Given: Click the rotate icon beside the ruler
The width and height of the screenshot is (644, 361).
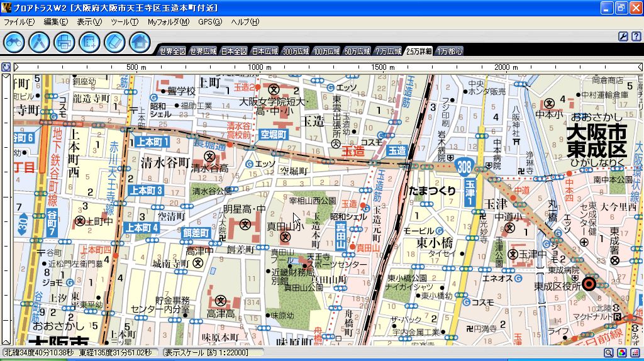Looking at the screenshot, I should [6, 67].
